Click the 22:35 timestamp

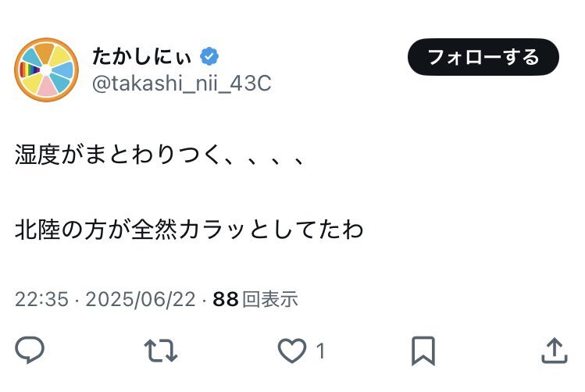point(42,299)
